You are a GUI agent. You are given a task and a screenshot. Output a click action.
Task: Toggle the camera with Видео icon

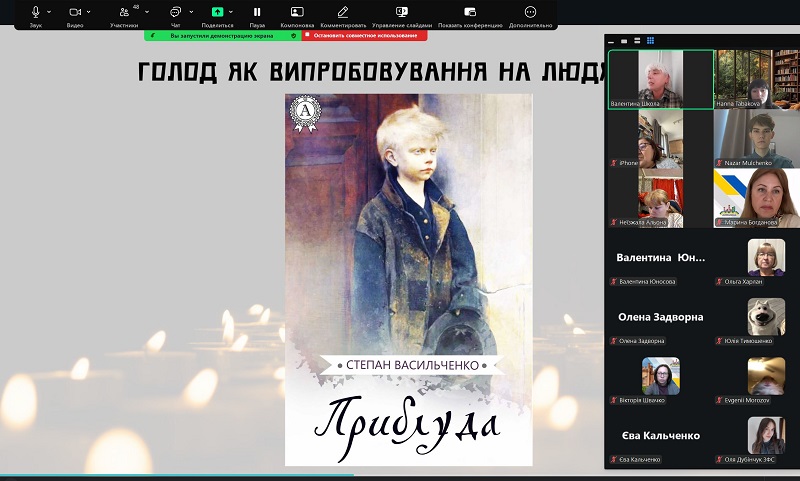click(74, 12)
